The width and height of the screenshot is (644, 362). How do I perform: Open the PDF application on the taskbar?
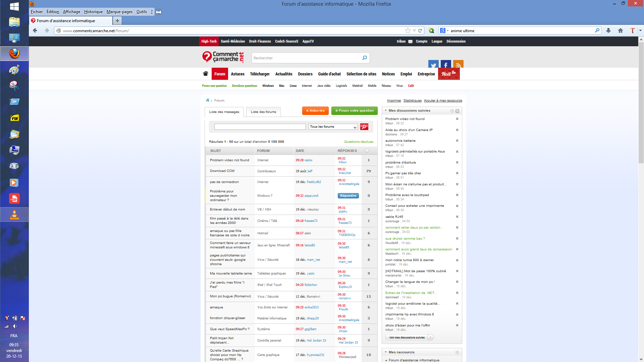(x=14, y=118)
